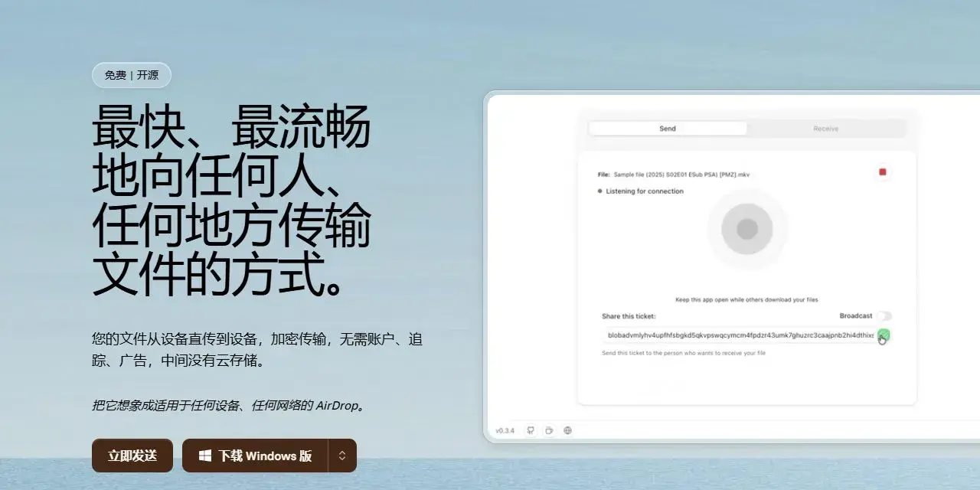The height and width of the screenshot is (490, 980).
Task: Click the globe language icon in footer
Action: tap(567, 430)
